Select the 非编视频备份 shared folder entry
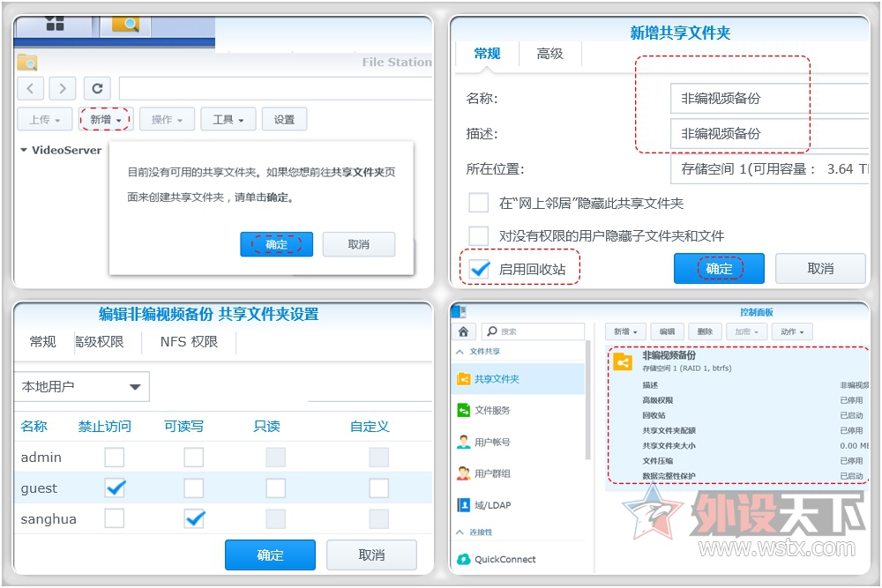Screen dimensions: 882x588 (x=738, y=415)
